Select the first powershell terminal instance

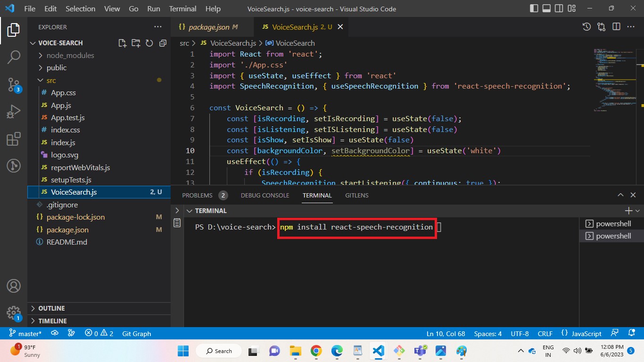pyautogui.click(x=611, y=223)
